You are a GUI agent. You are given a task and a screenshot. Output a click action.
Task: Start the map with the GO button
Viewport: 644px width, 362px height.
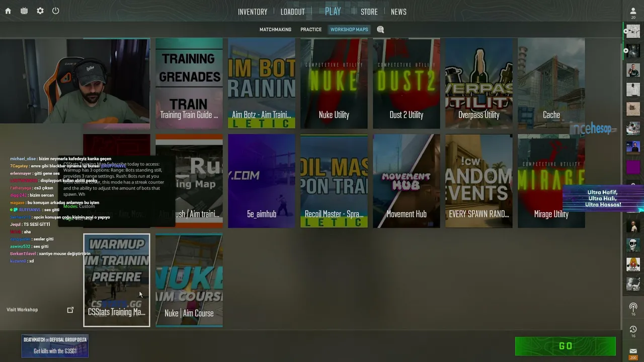[x=566, y=346]
